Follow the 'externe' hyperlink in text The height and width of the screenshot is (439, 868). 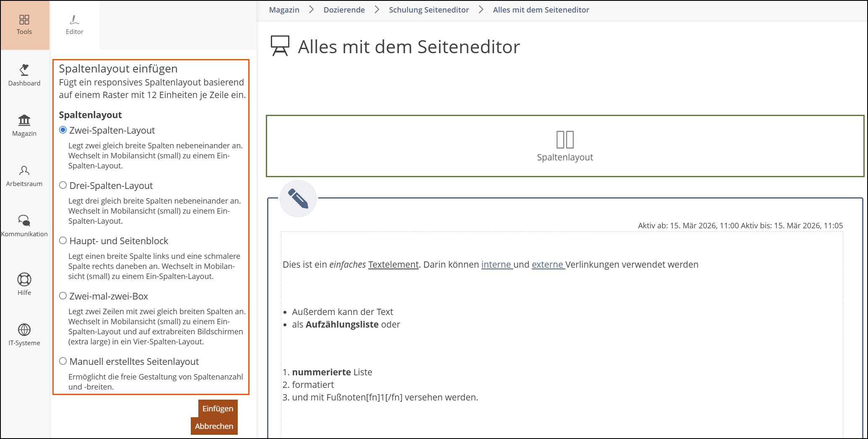547,265
